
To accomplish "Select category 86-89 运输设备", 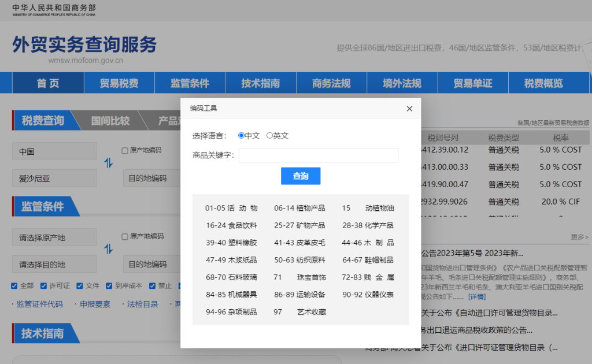I will tap(299, 295).
